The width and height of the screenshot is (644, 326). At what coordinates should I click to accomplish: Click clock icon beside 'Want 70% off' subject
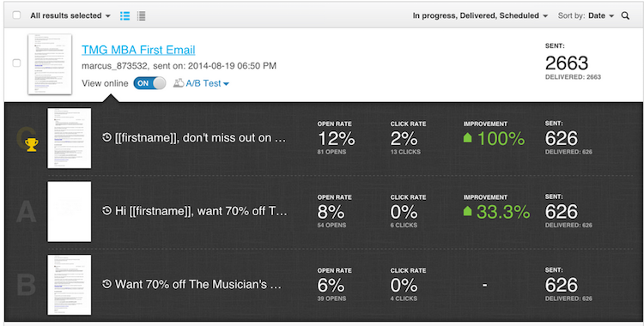pyautogui.click(x=106, y=284)
